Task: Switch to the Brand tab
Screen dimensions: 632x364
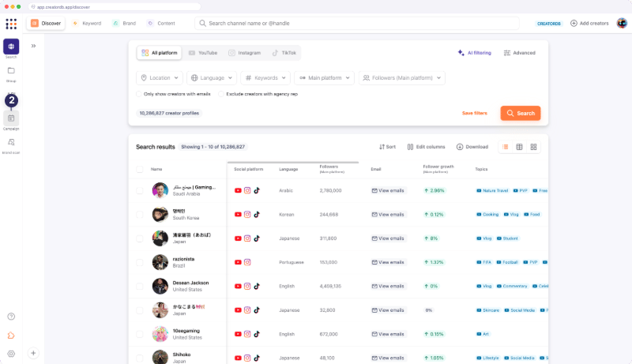Action: coord(125,24)
